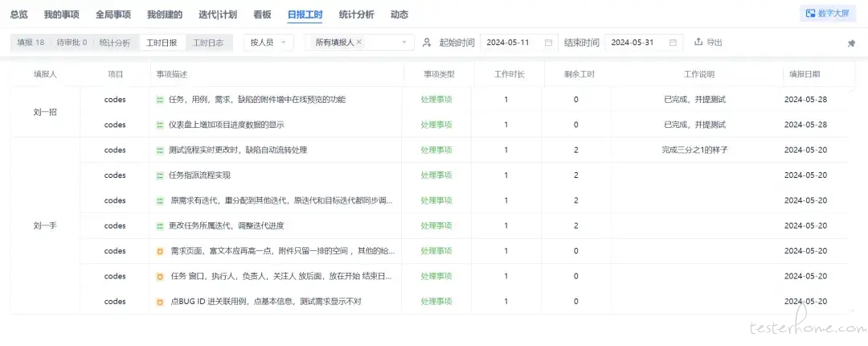Open the 迭代|计划 tab
Viewport: 868px width, 346px height.
(218, 15)
